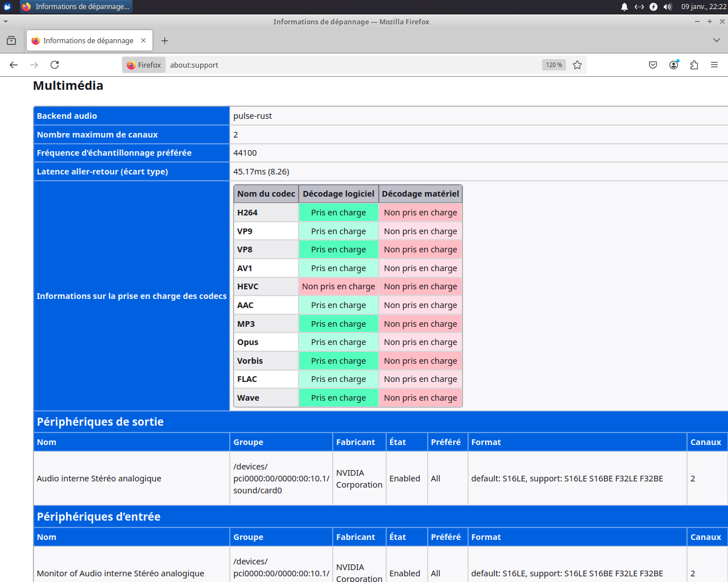The height and width of the screenshot is (582, 728).
Task: Click the Latence aller-retour (écart type) label
Action: (x=102, y=172)
